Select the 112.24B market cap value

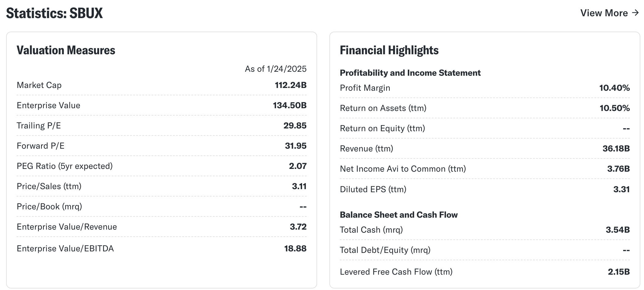point(291,85)
